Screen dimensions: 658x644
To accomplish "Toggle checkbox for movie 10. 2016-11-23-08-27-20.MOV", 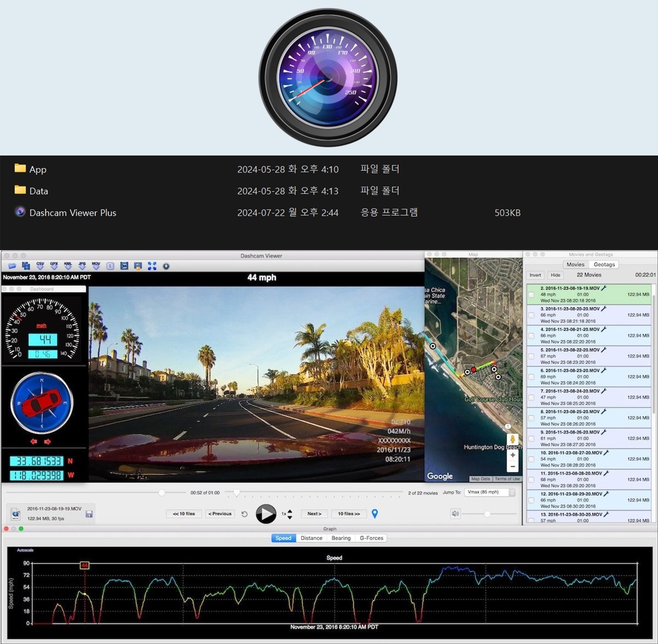I will pos(531,459).
